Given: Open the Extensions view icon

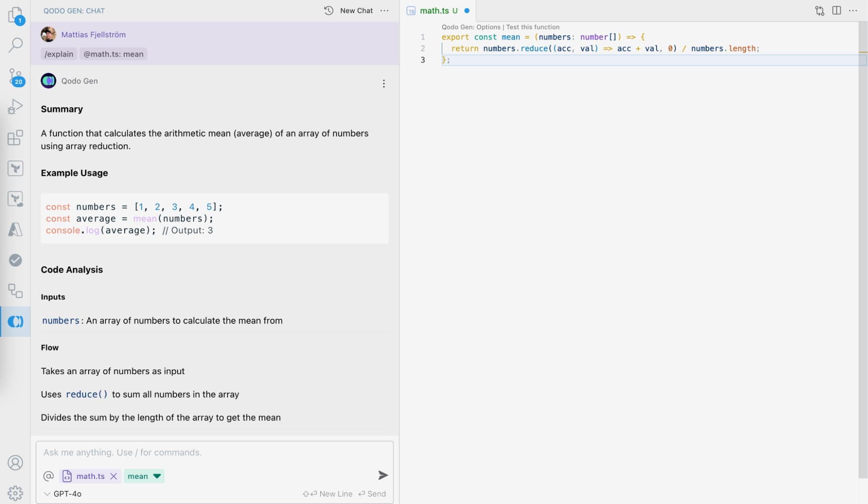Looking at the screenshot, I should (x=15, y=138).
